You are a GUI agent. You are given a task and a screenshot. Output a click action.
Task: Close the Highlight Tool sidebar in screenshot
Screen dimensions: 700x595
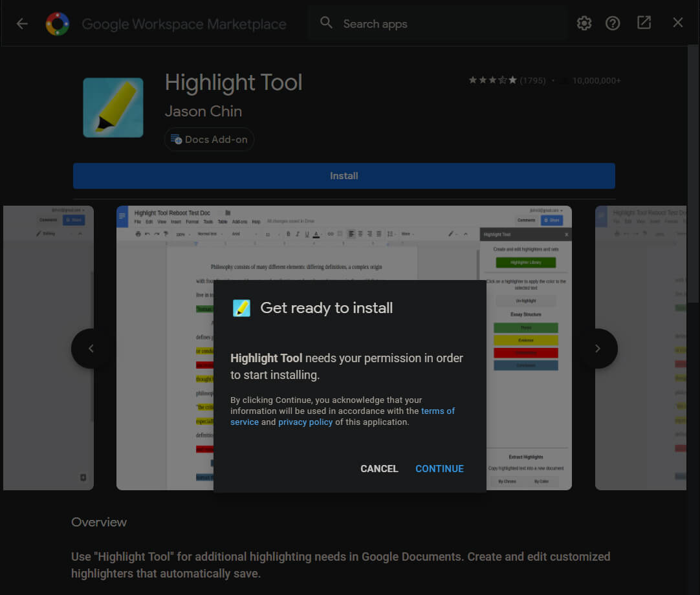coord(567,234)
